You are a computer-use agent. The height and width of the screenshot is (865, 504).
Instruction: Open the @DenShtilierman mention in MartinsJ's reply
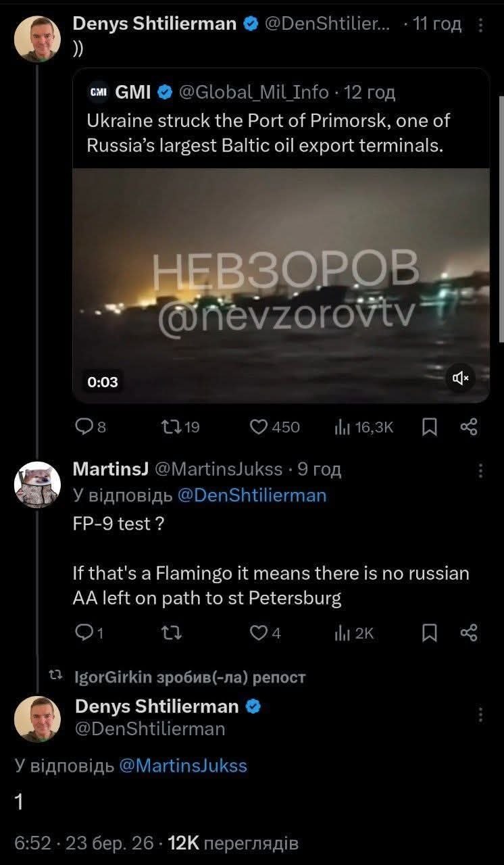tap(251, 495)
